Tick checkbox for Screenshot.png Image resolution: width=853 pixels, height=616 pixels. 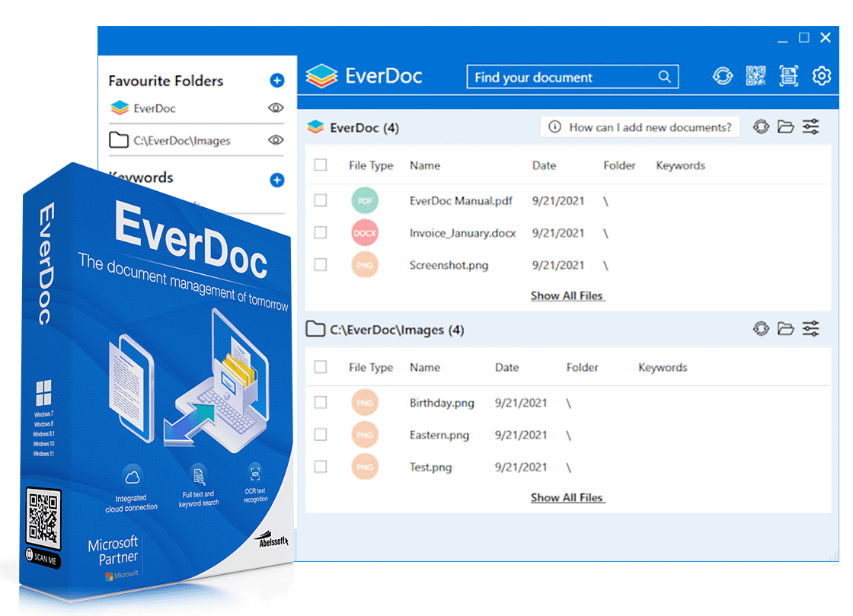pyautogui.click(x=321, y=265)
